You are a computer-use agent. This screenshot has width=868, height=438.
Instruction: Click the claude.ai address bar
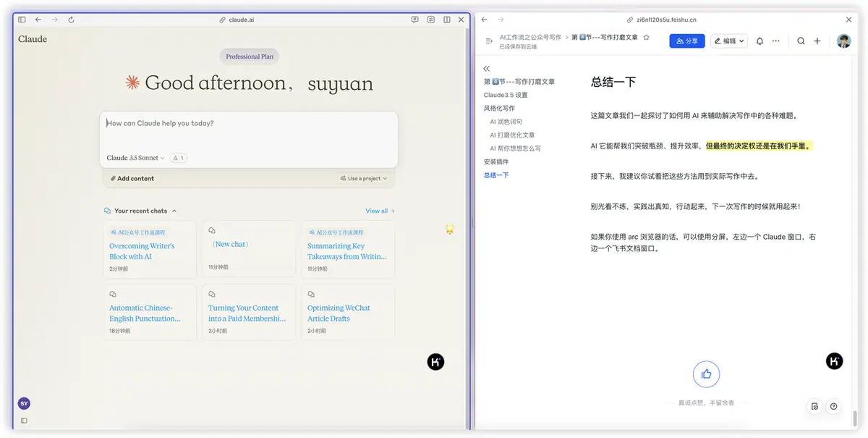pos(237,20)
